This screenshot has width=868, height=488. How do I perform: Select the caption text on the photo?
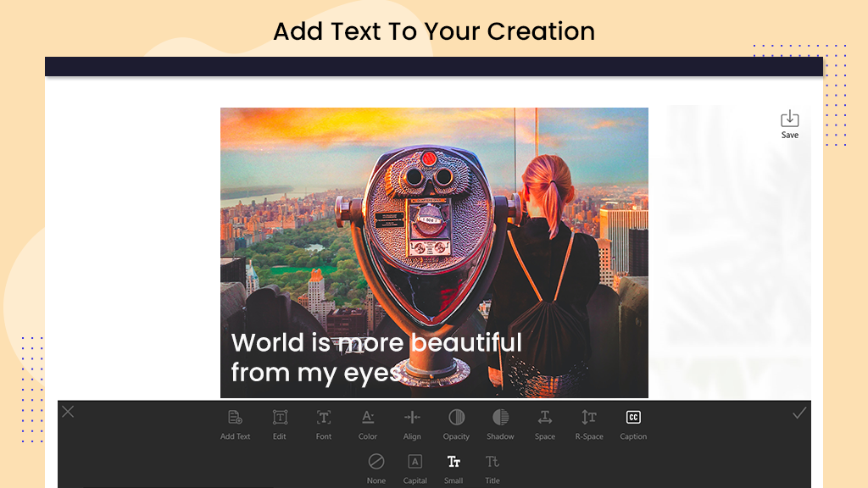coord(376,358)
